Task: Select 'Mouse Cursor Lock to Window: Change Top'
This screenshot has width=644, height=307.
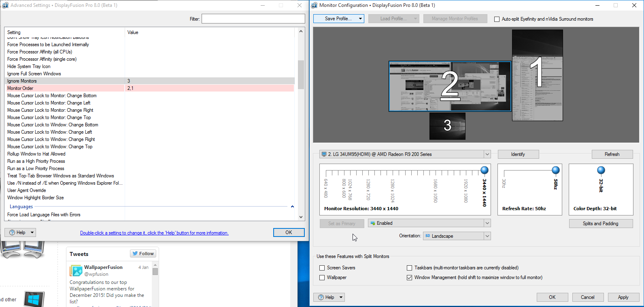Action: pyautogui.click(x=150, y=147)
